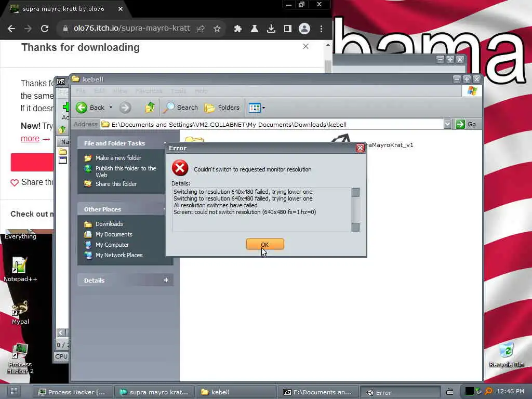Screen dimensions: 532x399
Task: Close the Error dialog with red X
Action: [x=360, y=148]
